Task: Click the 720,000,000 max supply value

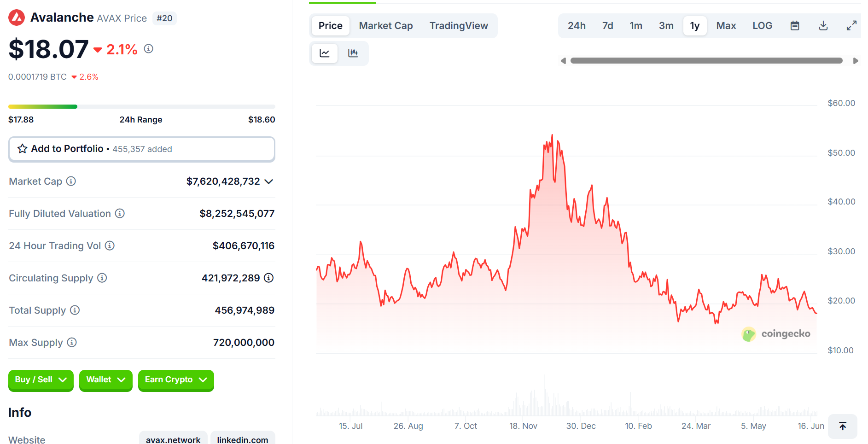Action: tap(244, 343)
